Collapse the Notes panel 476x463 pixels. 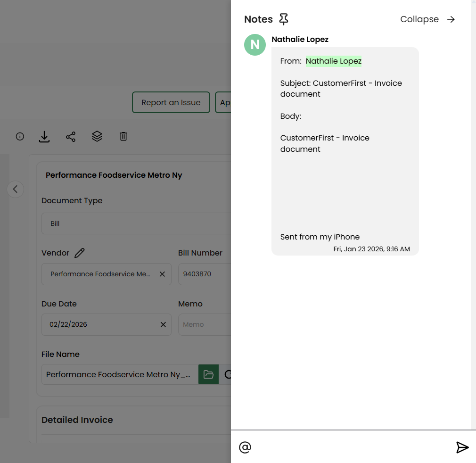pyautogui.click(x=426, y=19)
